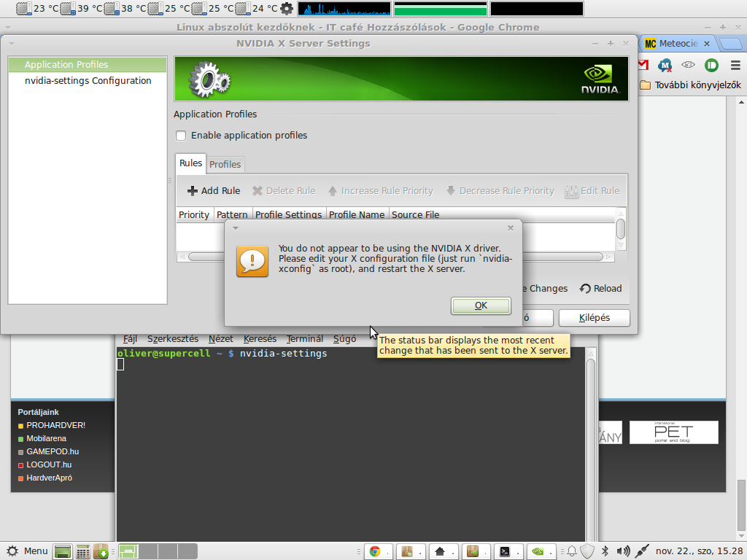Switch to the Profiles tab
Viewport: 747px width, 560px height.
(x=225, y=164)
